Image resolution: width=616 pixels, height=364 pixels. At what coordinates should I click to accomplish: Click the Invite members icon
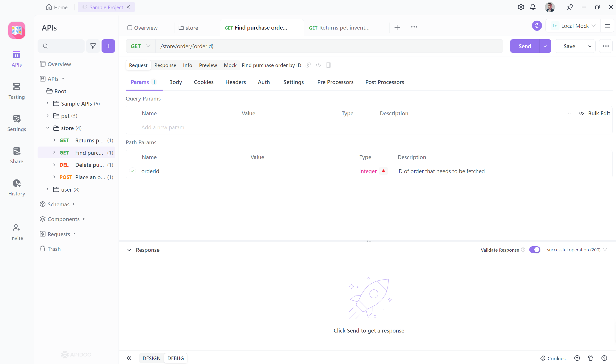[x=16, y=232]
